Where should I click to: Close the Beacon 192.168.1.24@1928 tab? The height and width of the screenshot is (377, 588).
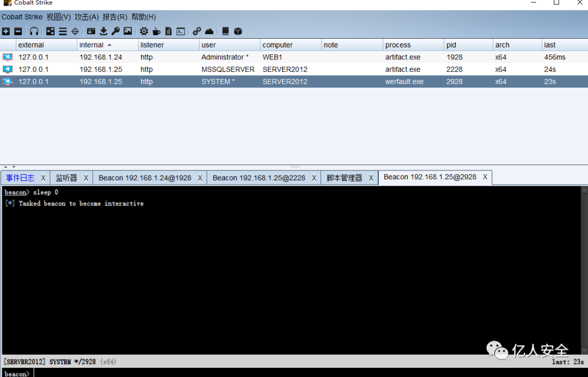pyautogui.click(x=200, y=178)
